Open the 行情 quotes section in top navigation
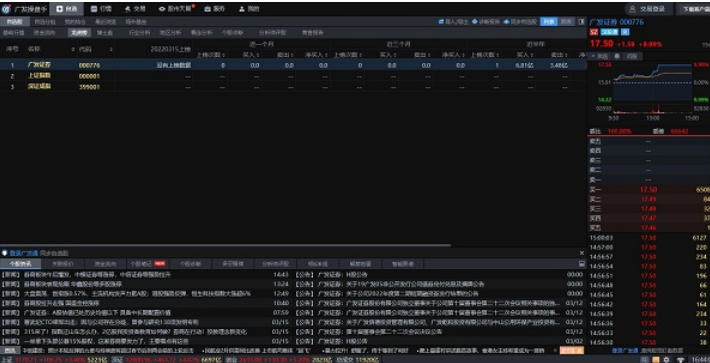 click(101, 9)
